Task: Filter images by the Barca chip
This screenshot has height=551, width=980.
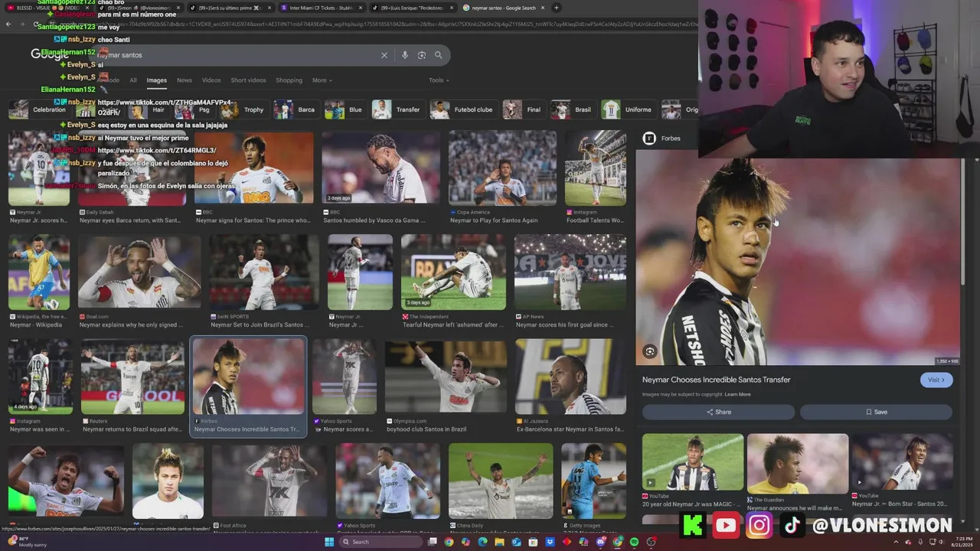Action: [x=296, y=109]
